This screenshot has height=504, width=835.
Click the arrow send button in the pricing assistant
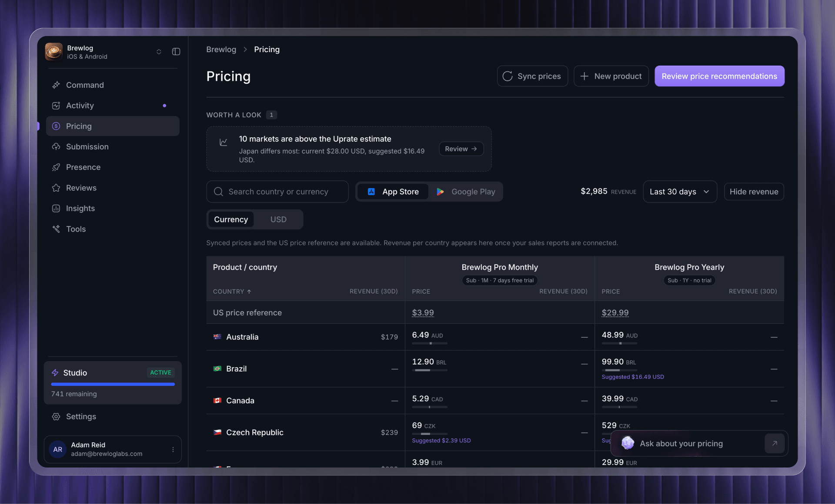[775, 444]
